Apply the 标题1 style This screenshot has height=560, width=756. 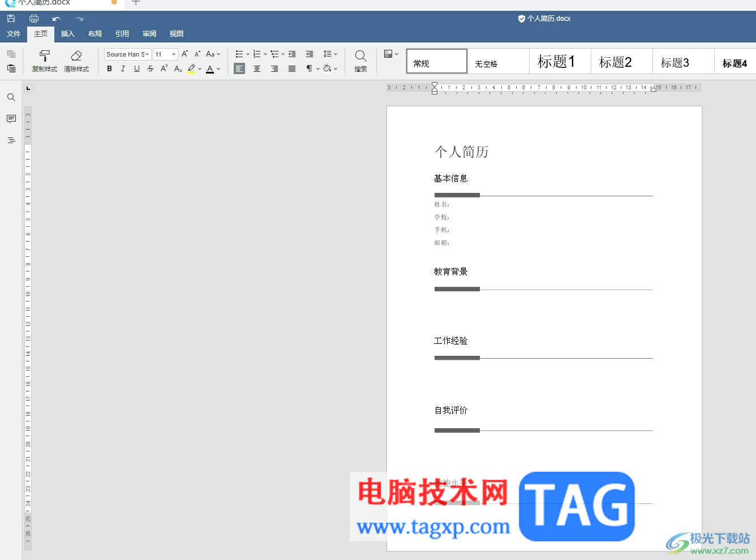click(560, 61)
